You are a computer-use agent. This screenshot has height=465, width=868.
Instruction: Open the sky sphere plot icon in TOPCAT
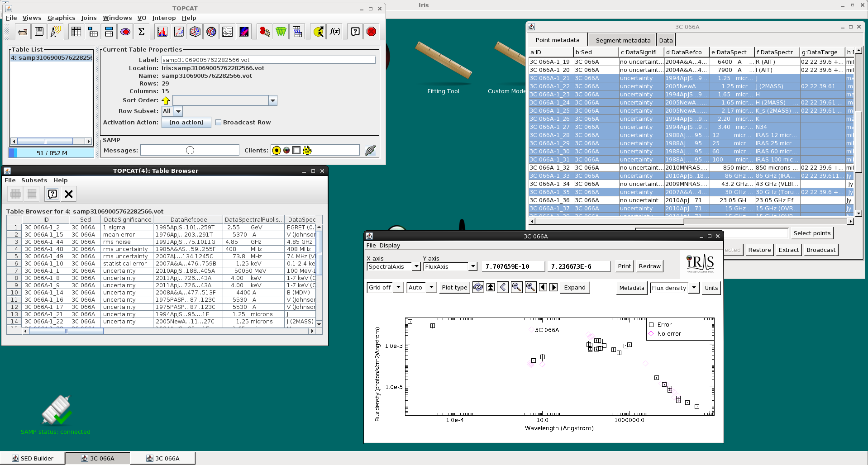coord(211,32)
